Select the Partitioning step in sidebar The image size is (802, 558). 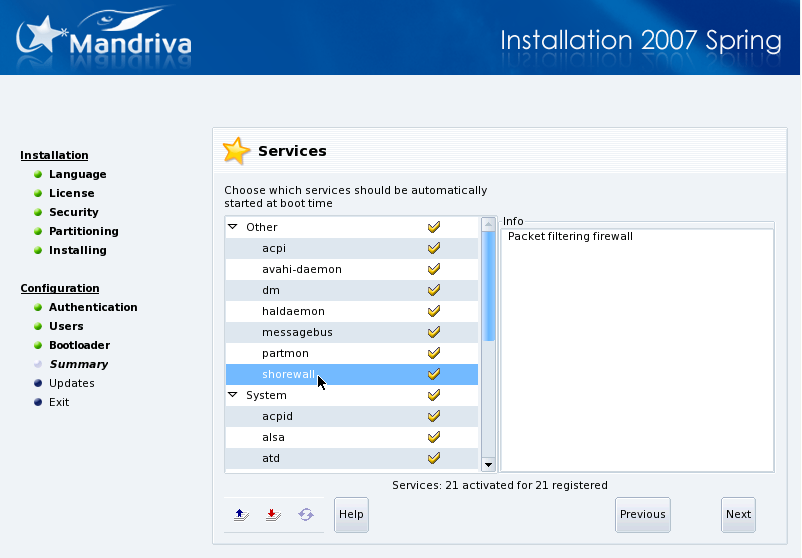point(84,231)
